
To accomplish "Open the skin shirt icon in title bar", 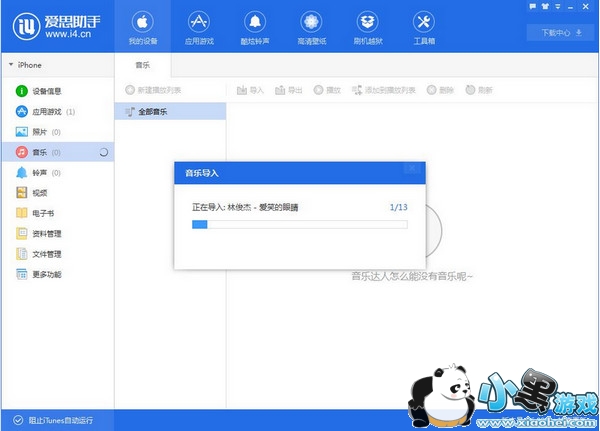I will click(545, 6).
